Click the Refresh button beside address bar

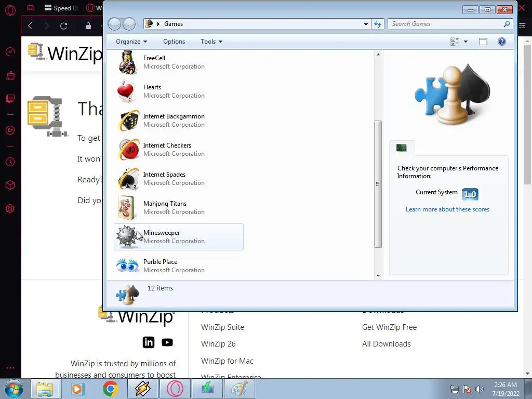[378, 24]
